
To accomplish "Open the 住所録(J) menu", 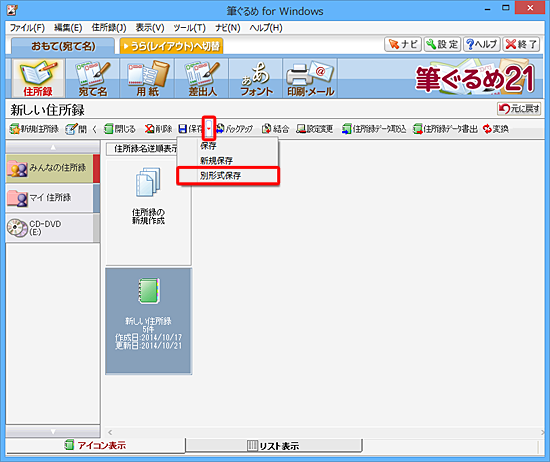I will (x=109, y=28).
